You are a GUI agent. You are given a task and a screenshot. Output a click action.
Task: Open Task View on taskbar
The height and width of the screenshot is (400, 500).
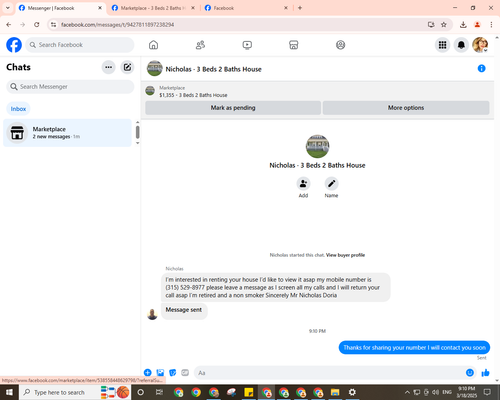pyautogui.click(x=159, y=392)
